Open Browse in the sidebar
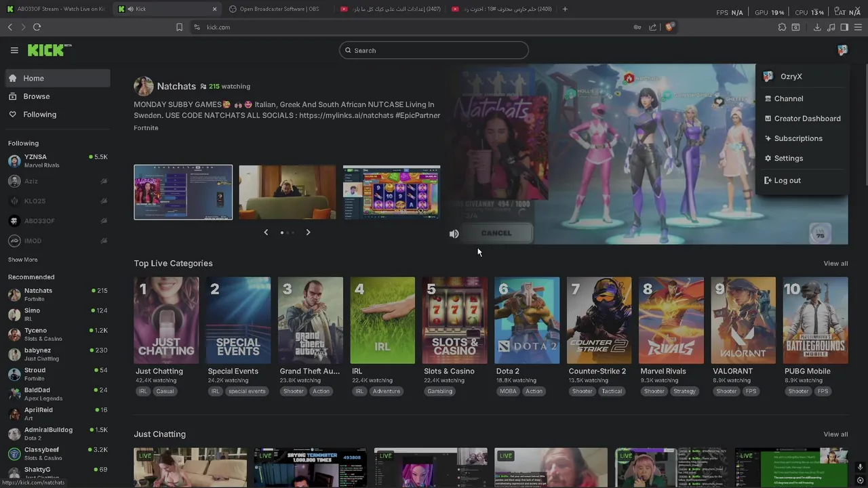The height and width of the screenshot is (488, 868). pos(58,96)
